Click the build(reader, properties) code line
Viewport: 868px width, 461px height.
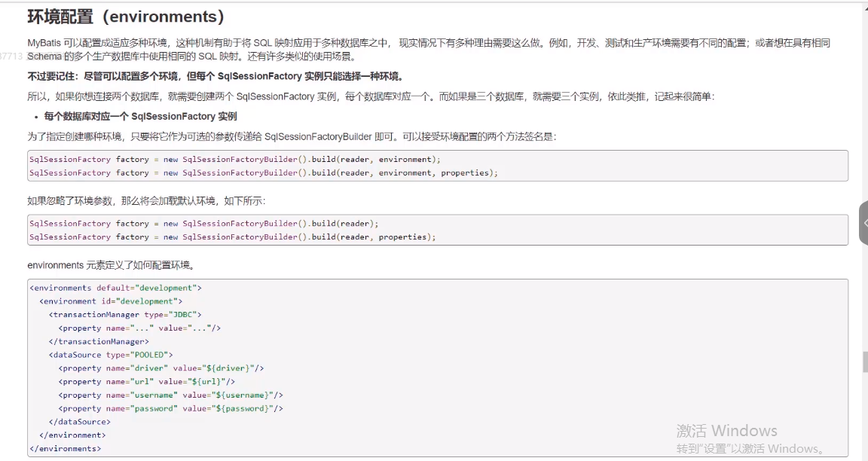pyautogui.click(x=232, y=237)
